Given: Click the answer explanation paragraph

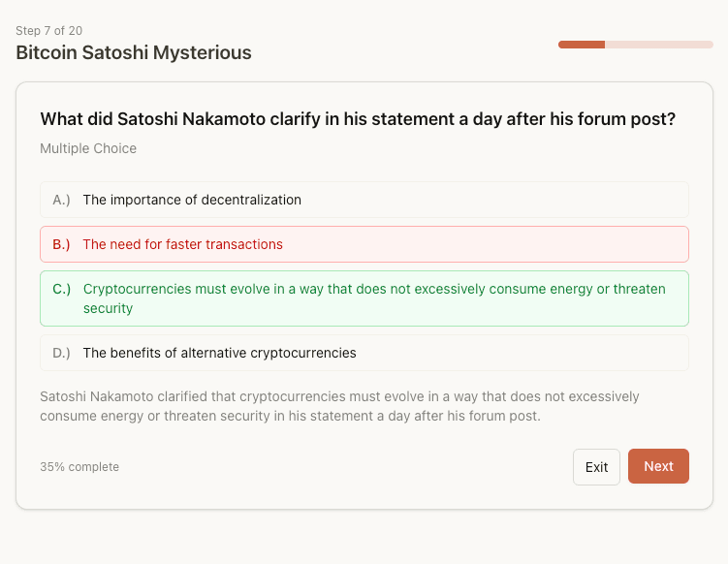Looking at the screenshot, I should (339, 406).
